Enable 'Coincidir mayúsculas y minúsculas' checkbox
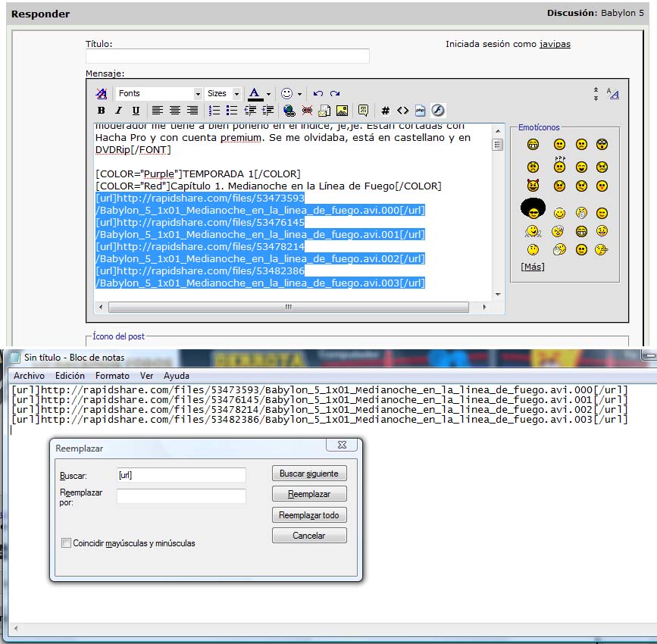Image resolution: width=657 pixels, height=644 pixels. 67,542
